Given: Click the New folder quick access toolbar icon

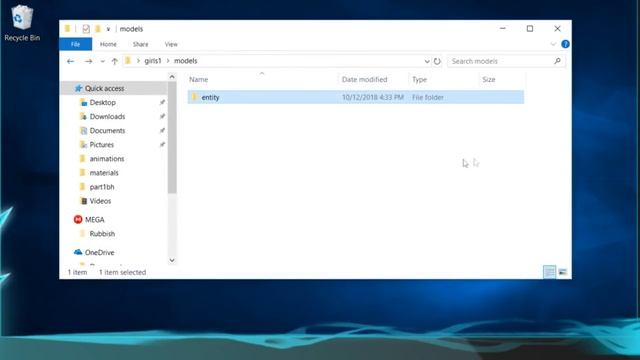Looking at the screenshot, I should point(98,29).
